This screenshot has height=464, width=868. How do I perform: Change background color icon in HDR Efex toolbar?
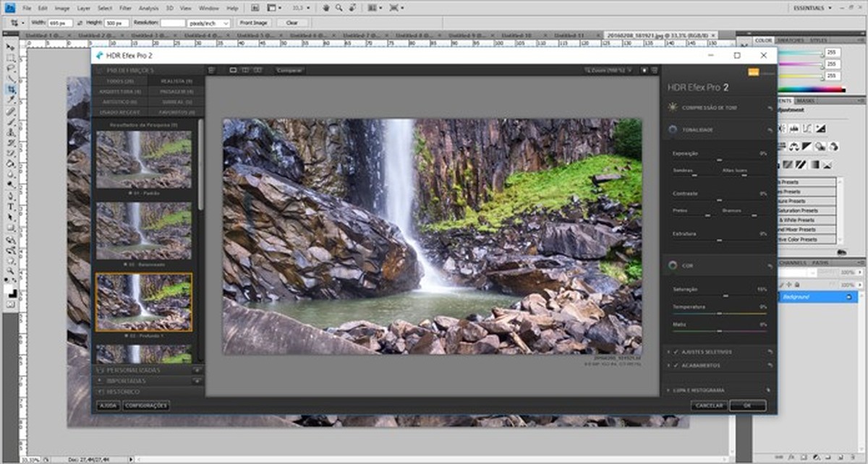(x=644, y=70)
